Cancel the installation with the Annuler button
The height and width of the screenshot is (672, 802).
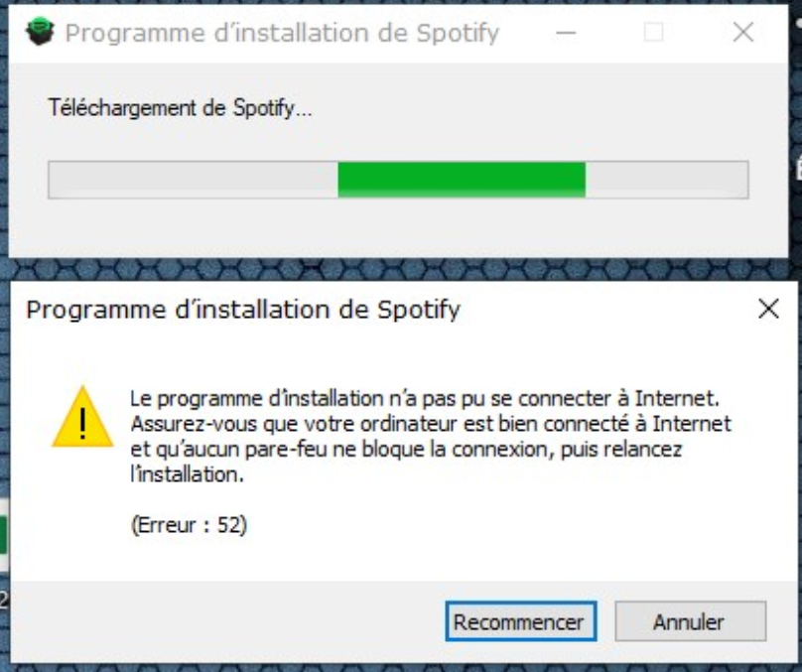click(x=690, y=621)
